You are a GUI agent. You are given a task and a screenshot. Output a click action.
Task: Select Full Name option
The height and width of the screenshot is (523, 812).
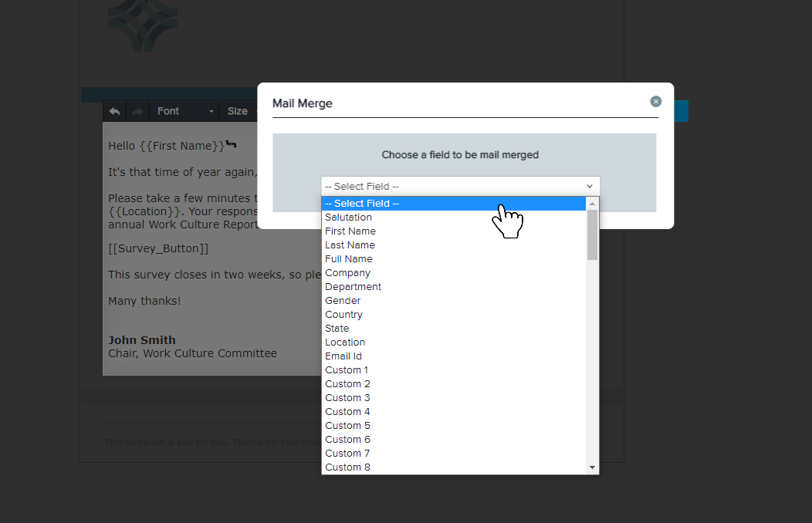[x=349, y=259]
